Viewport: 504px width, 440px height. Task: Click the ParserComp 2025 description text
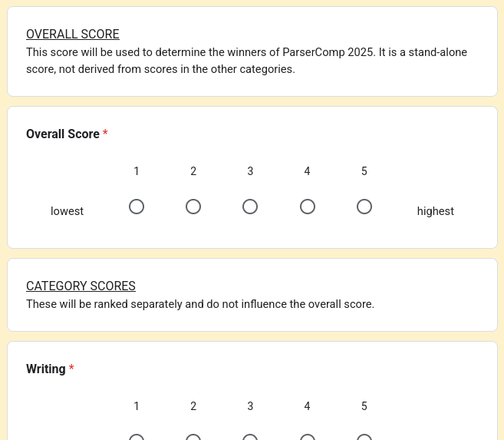pos(246,61)
